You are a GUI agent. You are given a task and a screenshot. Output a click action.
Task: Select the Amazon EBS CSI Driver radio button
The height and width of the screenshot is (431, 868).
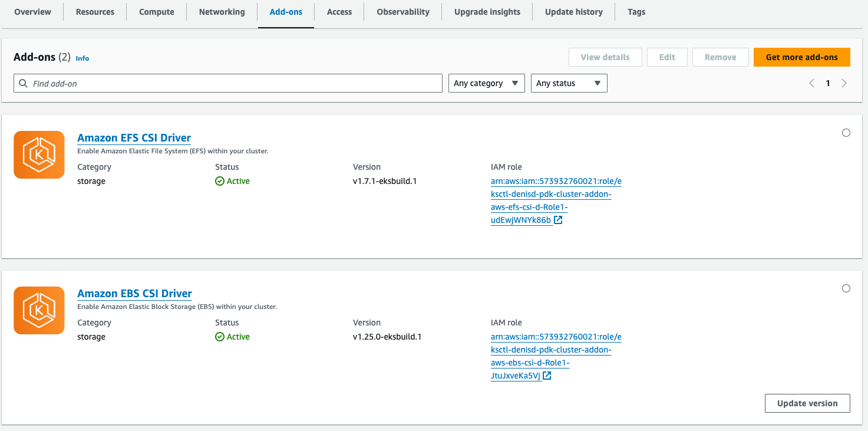click(x=846, y=288)
